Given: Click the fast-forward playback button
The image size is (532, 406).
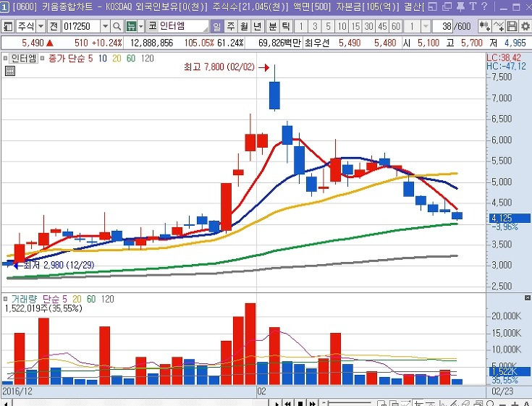Looking at the screenshot, I should [313, 403].
